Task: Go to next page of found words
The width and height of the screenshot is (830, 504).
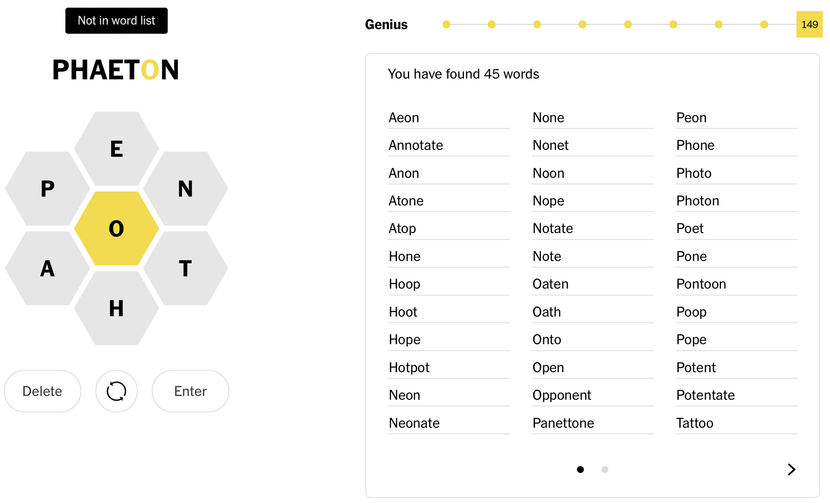Action: [791, 470]
